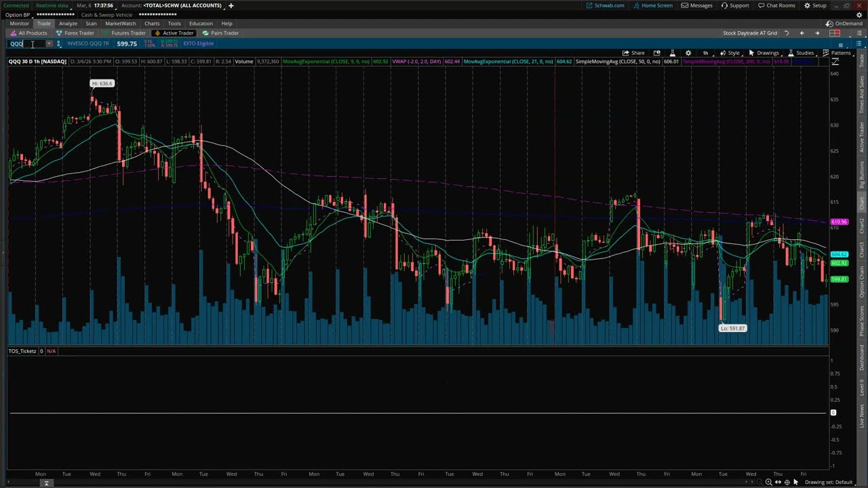The image size is (868, 488).
Task: Click the QQQ symbol input field
Action: click(26, 44)
